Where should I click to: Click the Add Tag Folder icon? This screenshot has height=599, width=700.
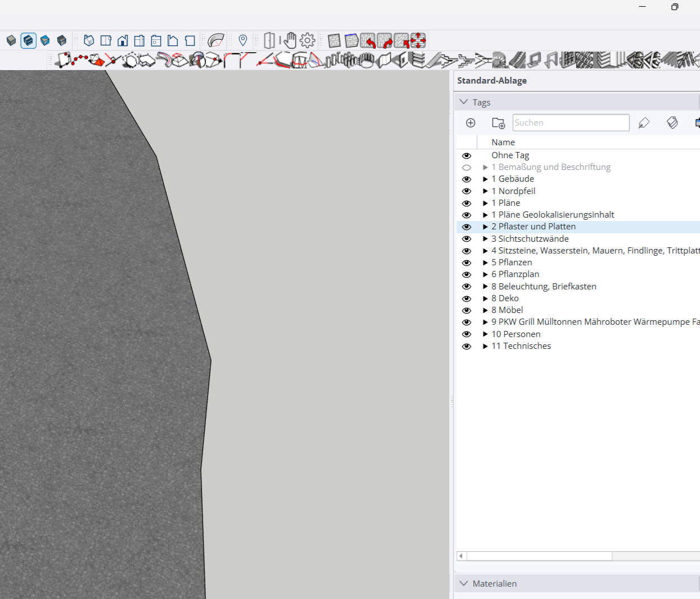498,123
